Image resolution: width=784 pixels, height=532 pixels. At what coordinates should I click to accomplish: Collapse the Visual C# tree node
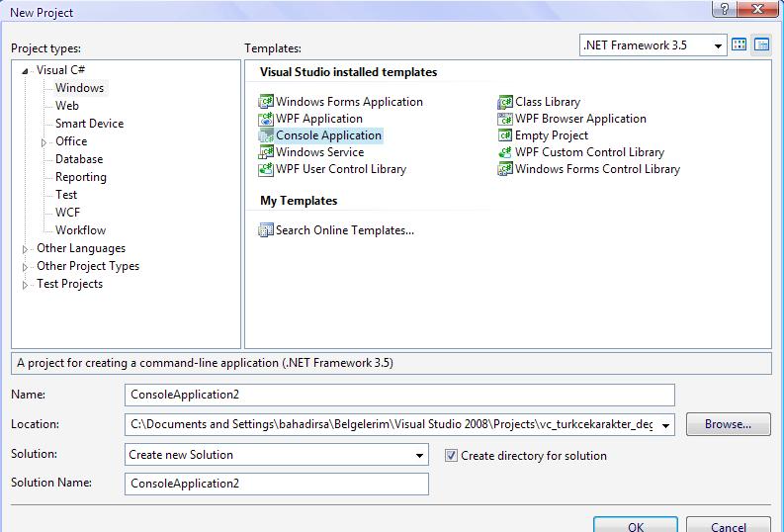pos(25,71)
